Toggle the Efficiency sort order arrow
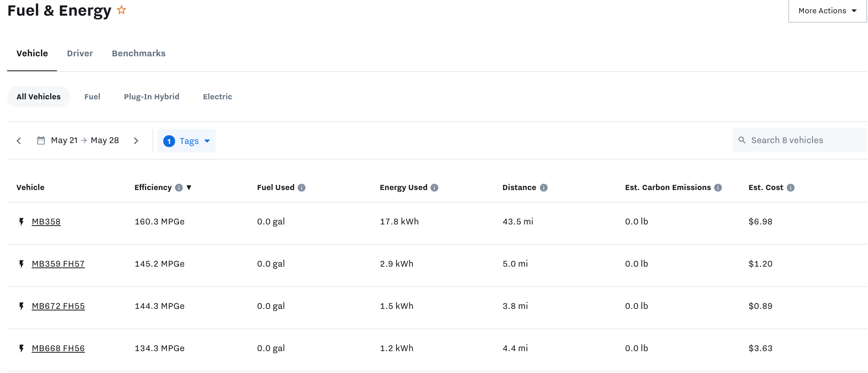This screenshot has height=373, width=868. coord(189,187)
